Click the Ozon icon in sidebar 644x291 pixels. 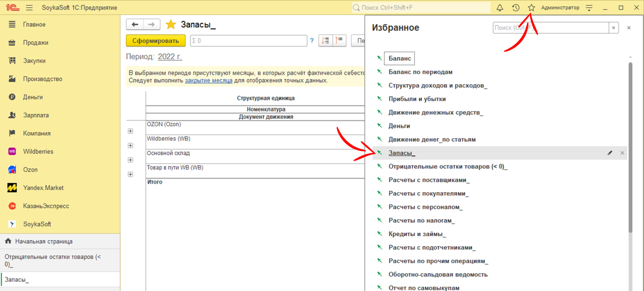(12, 170)
